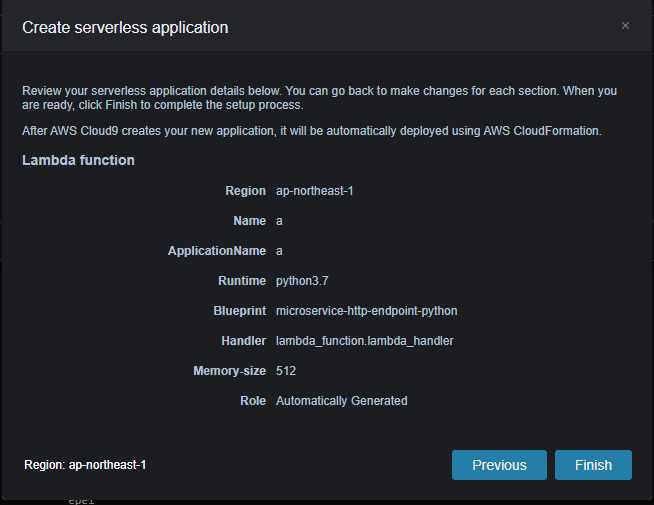Click the 'Role' field label
The height and width of the screenshot is (505, 654).
pos(253,401)
